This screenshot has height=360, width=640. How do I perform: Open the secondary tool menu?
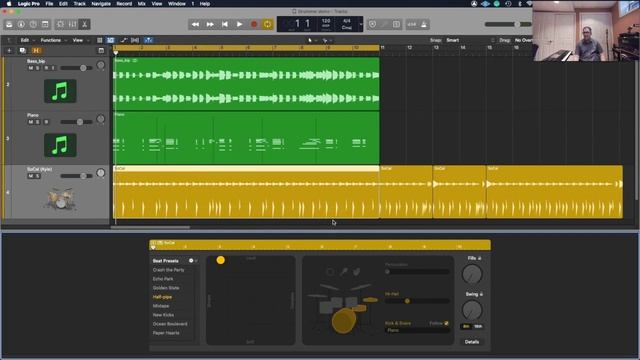point(326,40)
